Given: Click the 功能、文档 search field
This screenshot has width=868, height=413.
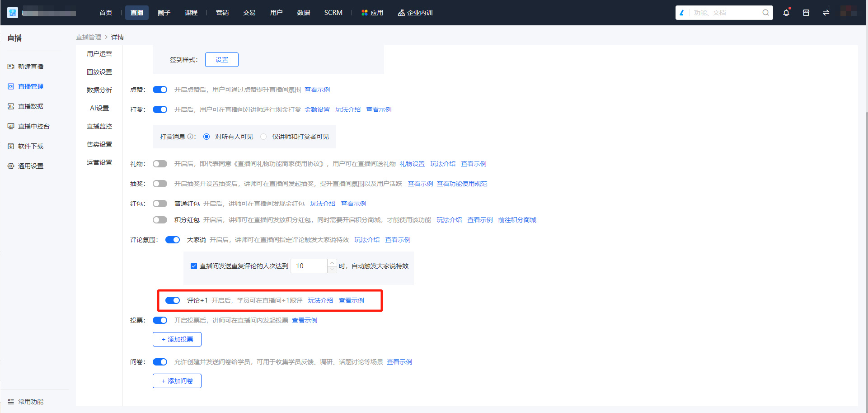Looking at the screenshot, I should point(725,13).
